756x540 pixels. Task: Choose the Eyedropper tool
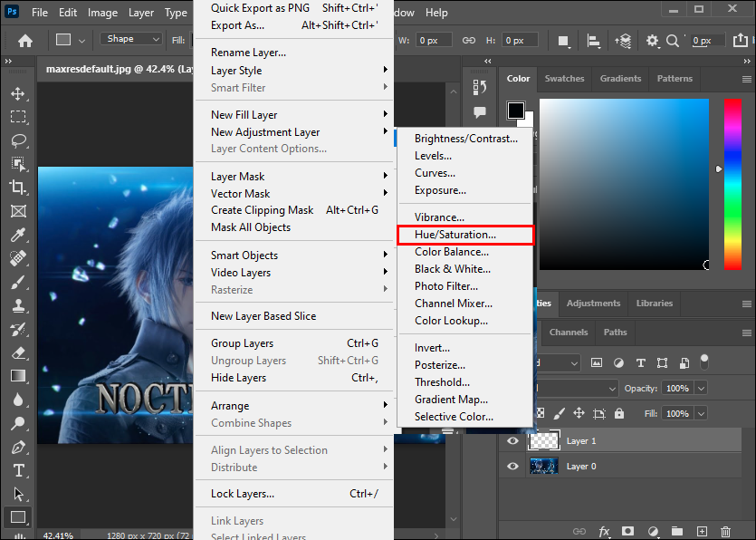coord(17,236)
